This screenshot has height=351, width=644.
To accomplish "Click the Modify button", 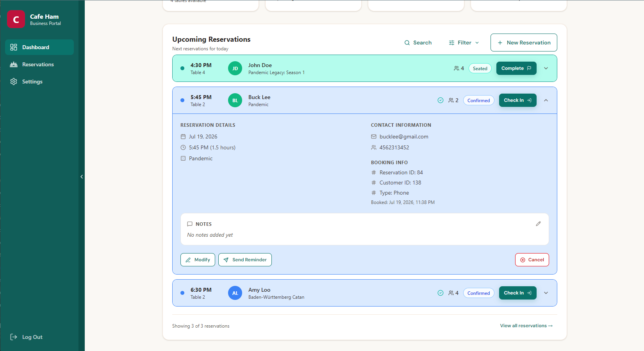I will [x=198, y=260].
